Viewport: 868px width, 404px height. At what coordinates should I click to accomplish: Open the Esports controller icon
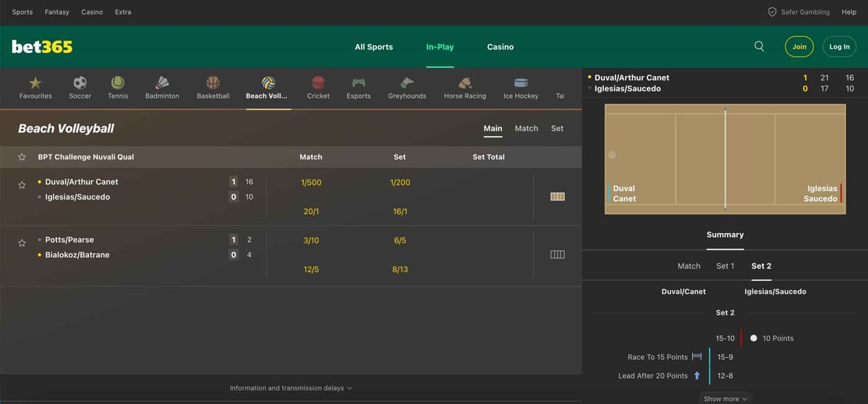pyautogui.click(x=359, y=83)
